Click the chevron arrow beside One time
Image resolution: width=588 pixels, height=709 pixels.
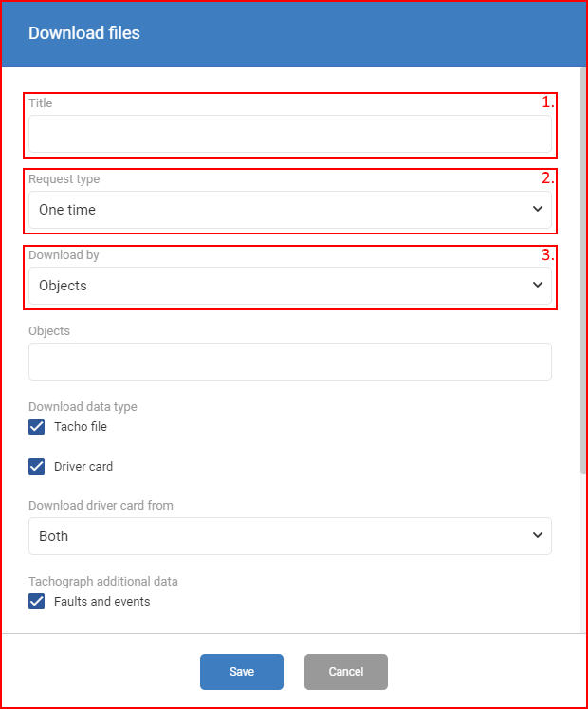click(x=538, y=209)
